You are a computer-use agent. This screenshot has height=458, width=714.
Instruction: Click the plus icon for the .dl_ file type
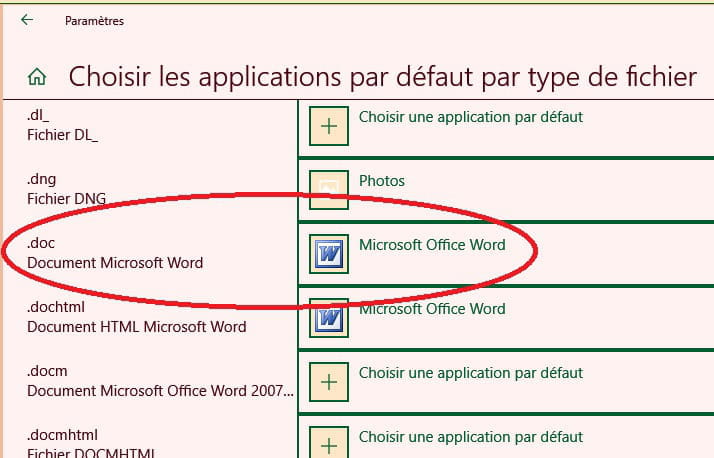tap(329, 126)
